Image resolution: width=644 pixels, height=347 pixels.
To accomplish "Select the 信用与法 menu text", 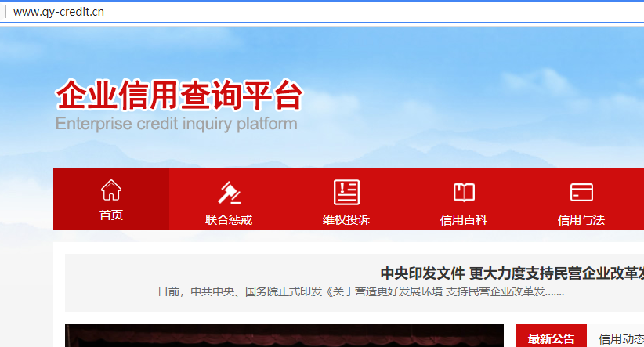I will pyautogui.click(x=581, y=220).
